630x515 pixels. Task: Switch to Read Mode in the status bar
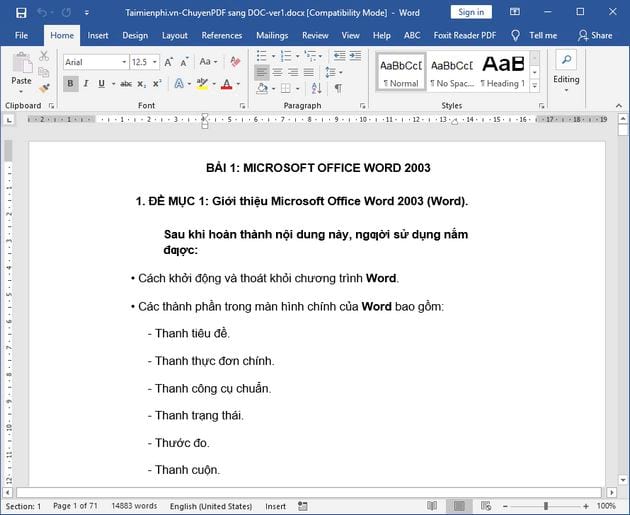coord(432,506)
